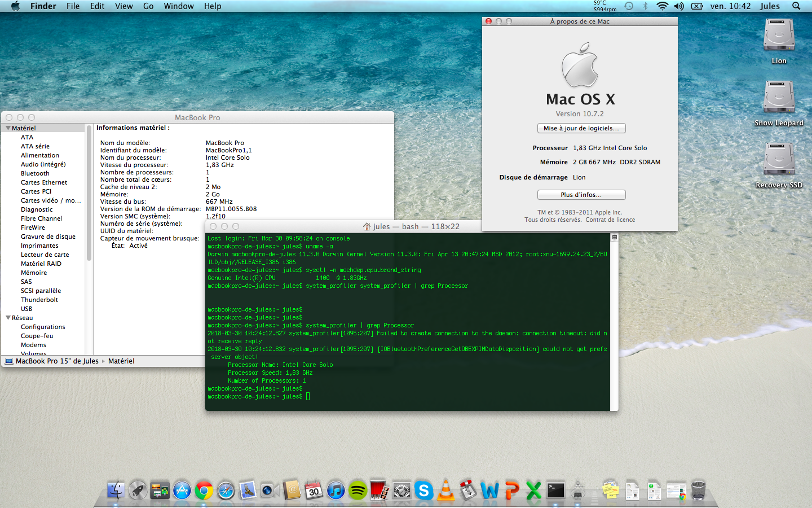Open the Apple menu
Image resolution: width=812 pixels, height=508 pixels.
15,6
